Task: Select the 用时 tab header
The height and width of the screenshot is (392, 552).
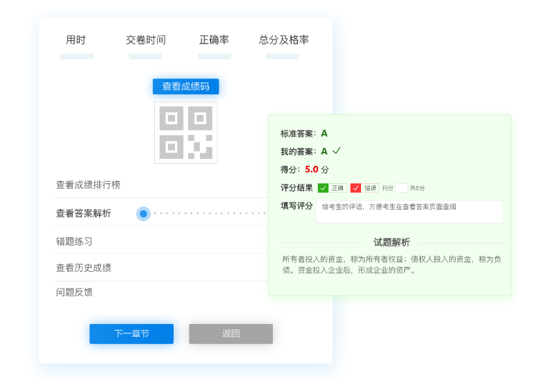Action: point(76,40)
